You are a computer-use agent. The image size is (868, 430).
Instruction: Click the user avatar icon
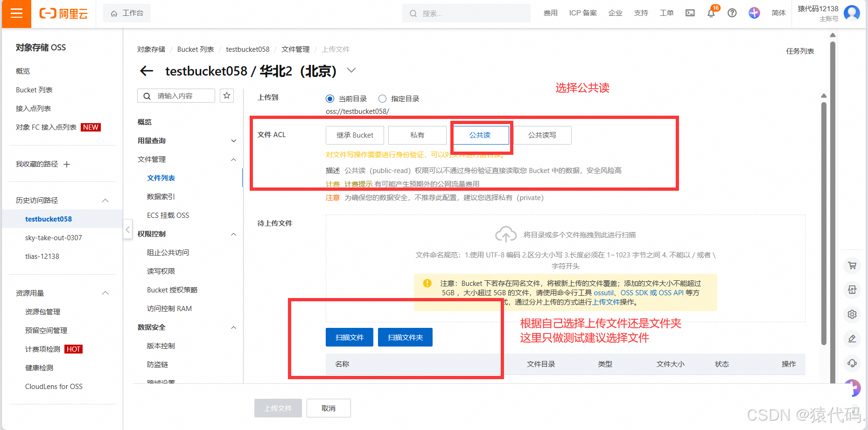[852, 13]
